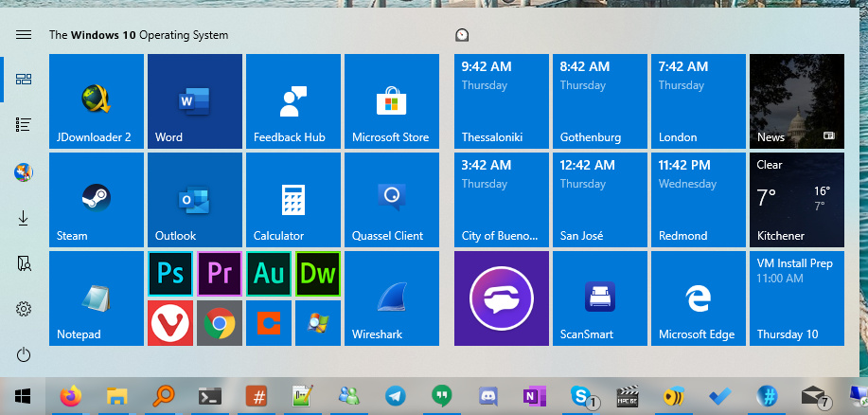Viewport: 868px width, 415px height.
Task: Open the green notepad pencil taskbar icon
Action: [303, 396]
